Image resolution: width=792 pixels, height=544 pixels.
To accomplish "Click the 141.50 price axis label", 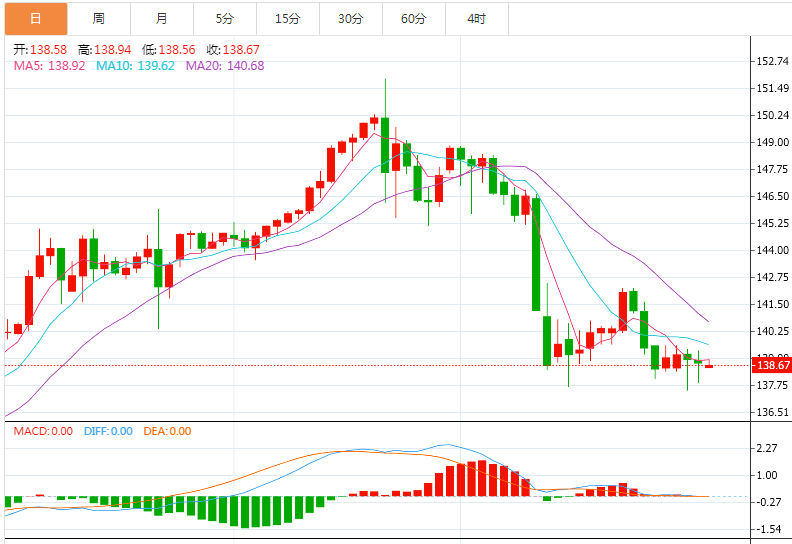I will [772, 304].
